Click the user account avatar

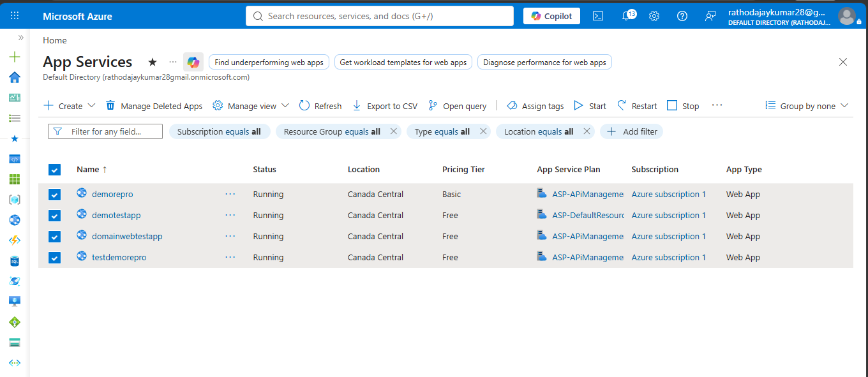pyautogui.click(x=846, y=16)
